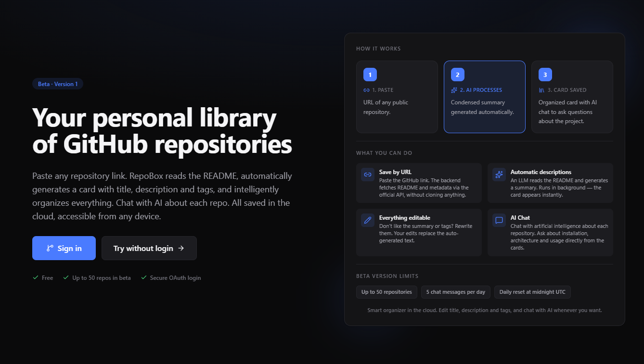Sign in with the blue button
The image size is (644, 364).
[64, 248]
